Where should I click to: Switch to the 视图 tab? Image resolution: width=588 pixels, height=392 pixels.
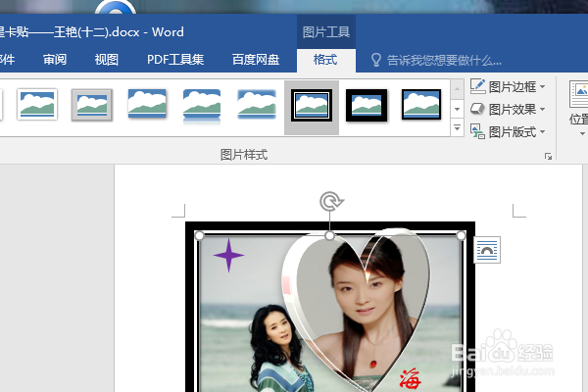tap(107, 59)
